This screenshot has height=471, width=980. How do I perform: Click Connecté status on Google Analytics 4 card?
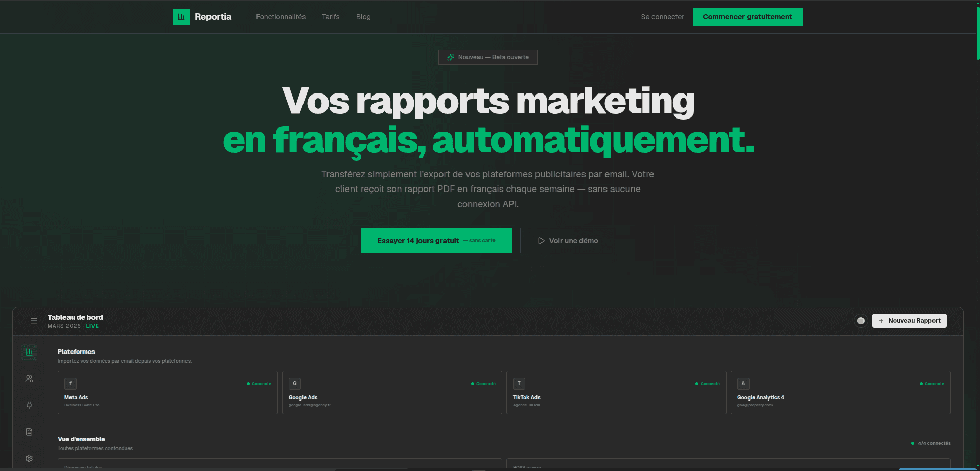pos(932,384)
